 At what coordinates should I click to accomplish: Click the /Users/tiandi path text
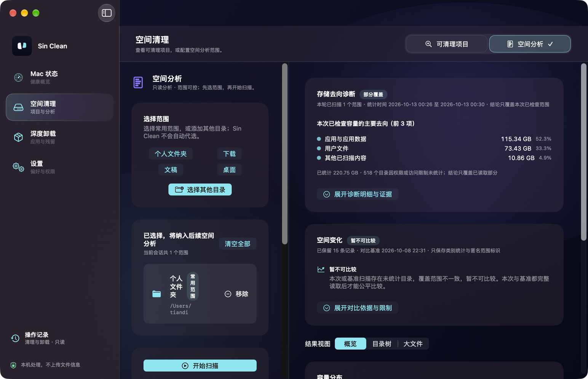click(x=181, y=309)
